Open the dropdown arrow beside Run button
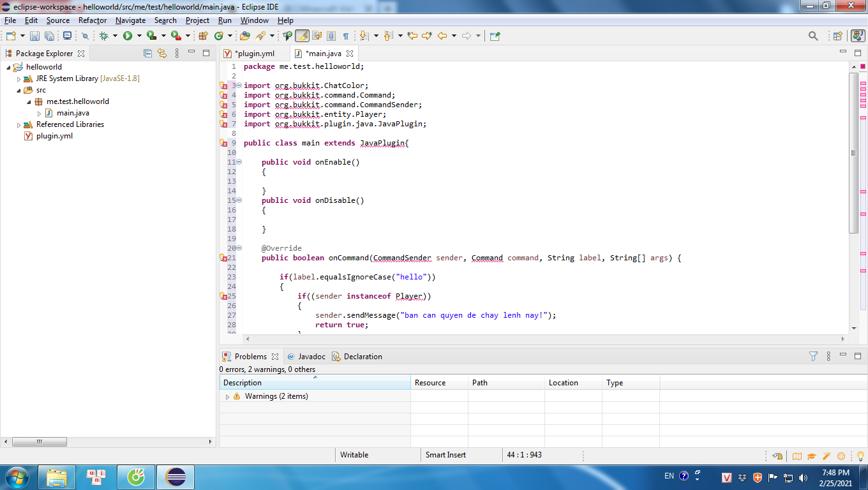Screen dimensions: 868x490 tap(138, 36)
